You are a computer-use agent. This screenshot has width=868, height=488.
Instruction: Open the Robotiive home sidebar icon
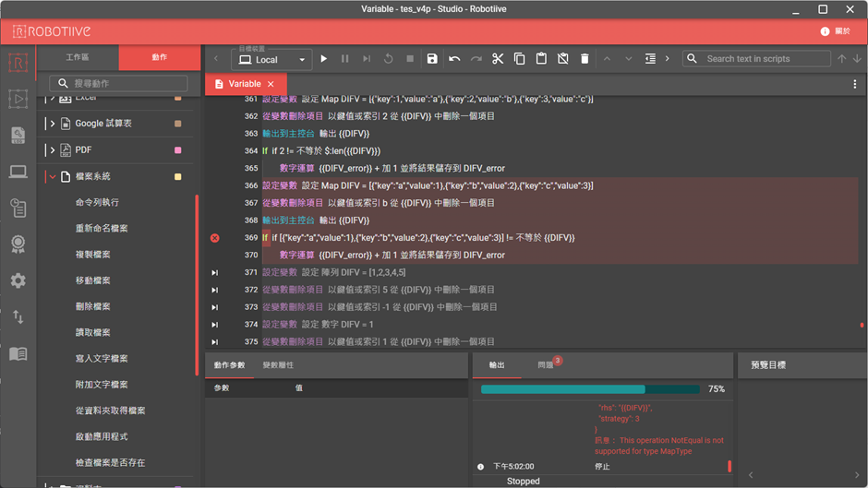[18, 63]
